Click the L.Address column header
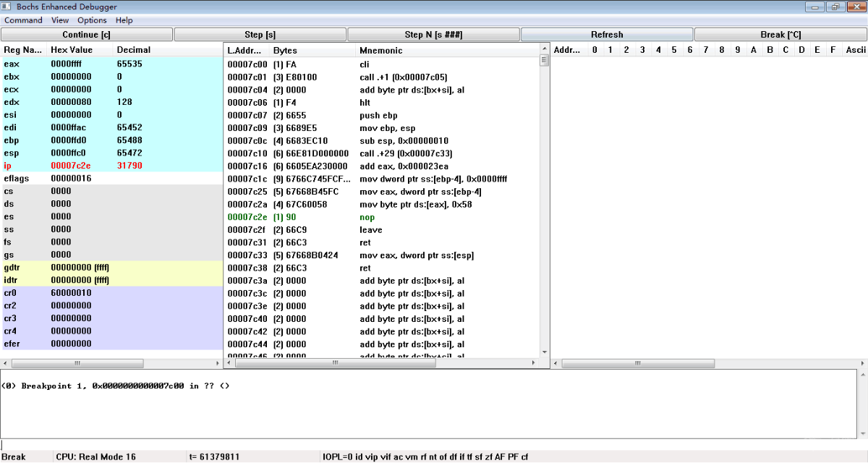Viewport: 868px width, 463px height. tap(247, 50)
